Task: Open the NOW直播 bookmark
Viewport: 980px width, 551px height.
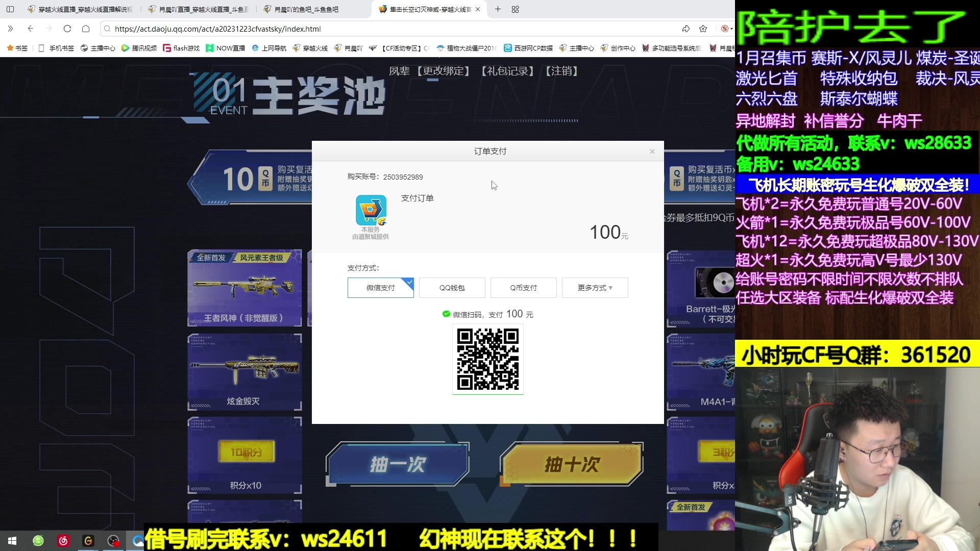Action: tap(225, 48)
